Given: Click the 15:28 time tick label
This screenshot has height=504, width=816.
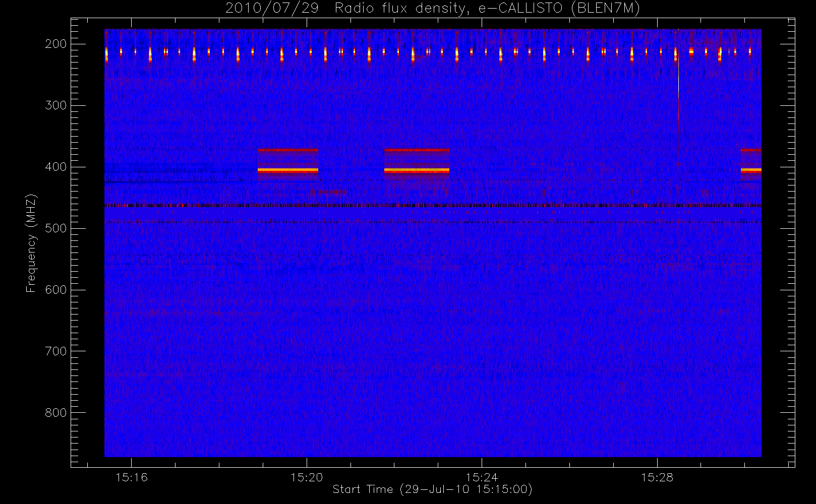Looking at the screenshot, I should coord(657,477).
